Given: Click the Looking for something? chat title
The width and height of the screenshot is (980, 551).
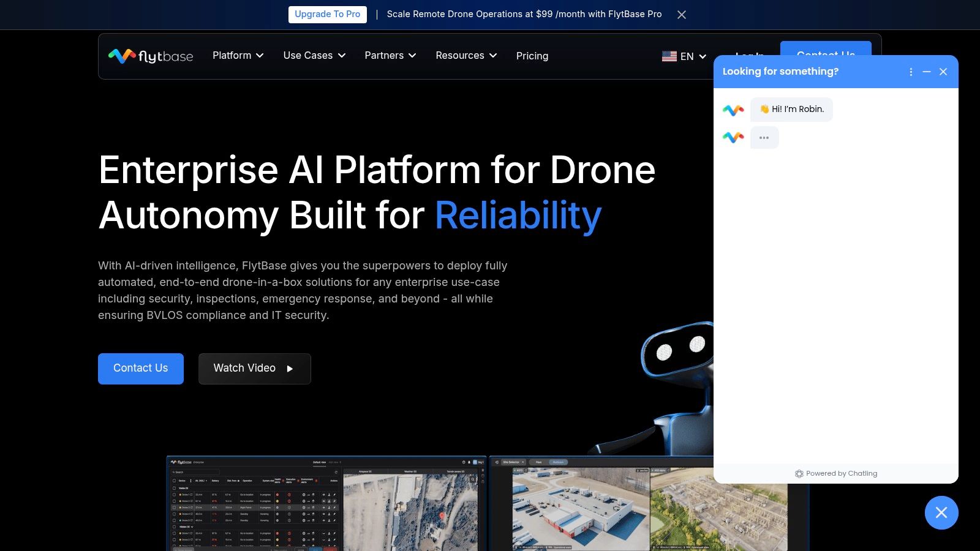Looking at the screenshot, I should 780,72.
